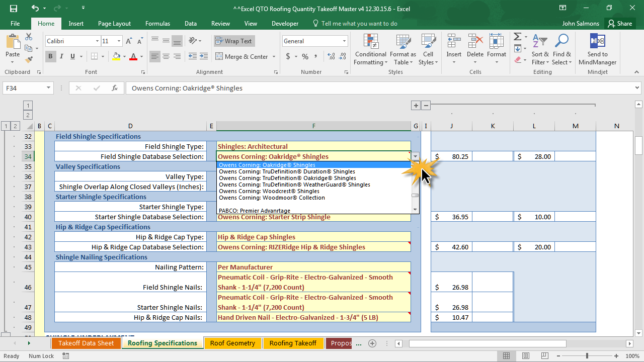Select PABCO: Premier Advantage option

tap(255, 211)
